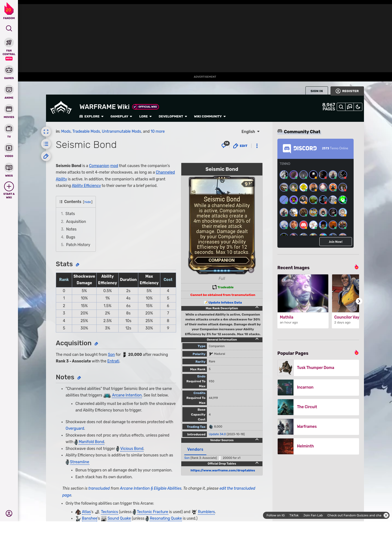Open the more actions three-dot menu
Screen dimensions: 392x545
(x=257, y=146)
